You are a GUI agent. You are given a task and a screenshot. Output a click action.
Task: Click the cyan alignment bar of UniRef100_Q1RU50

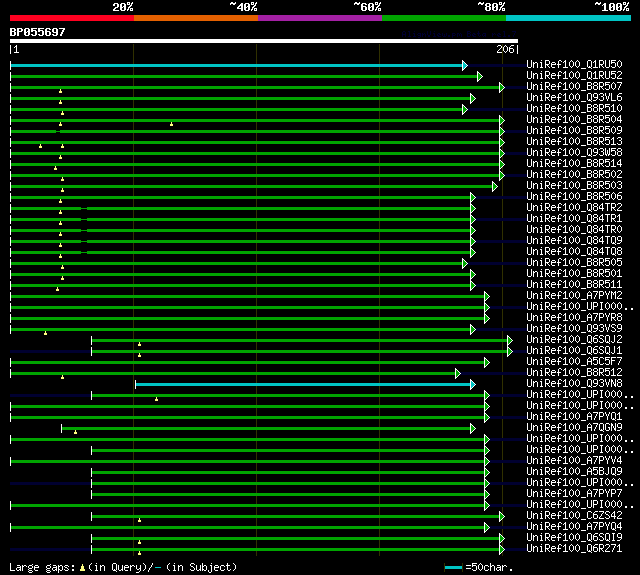(236, 65)
